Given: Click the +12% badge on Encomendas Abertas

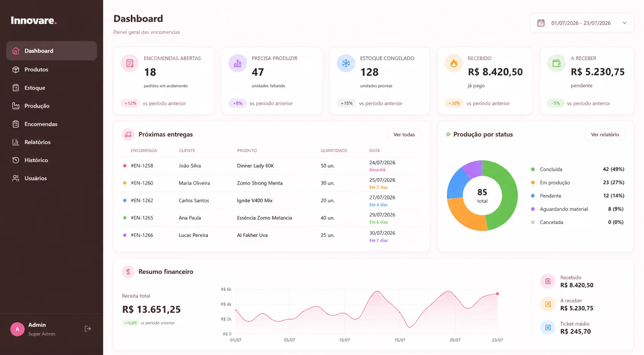Looking at the screenshot, I should tap(130, 103).
